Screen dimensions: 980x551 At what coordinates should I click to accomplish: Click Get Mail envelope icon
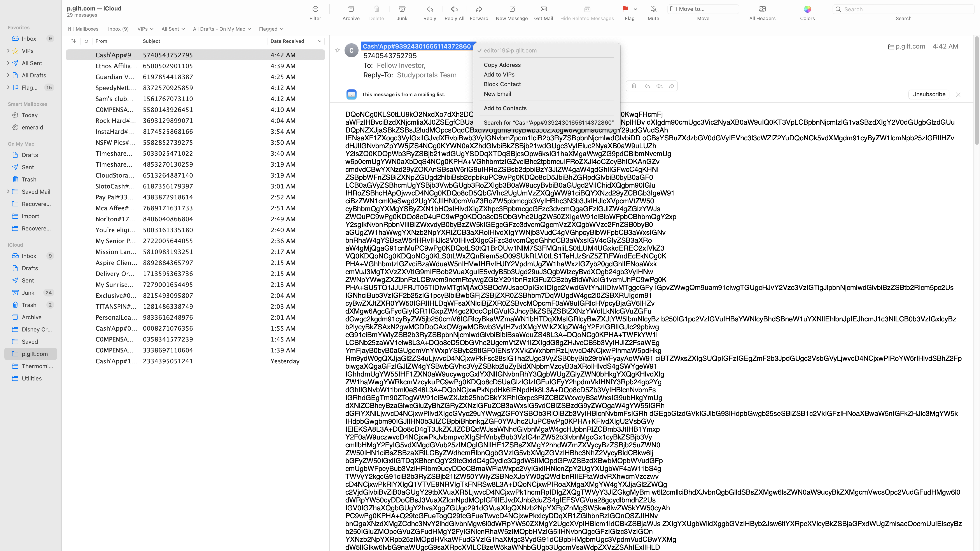[543, 9]
